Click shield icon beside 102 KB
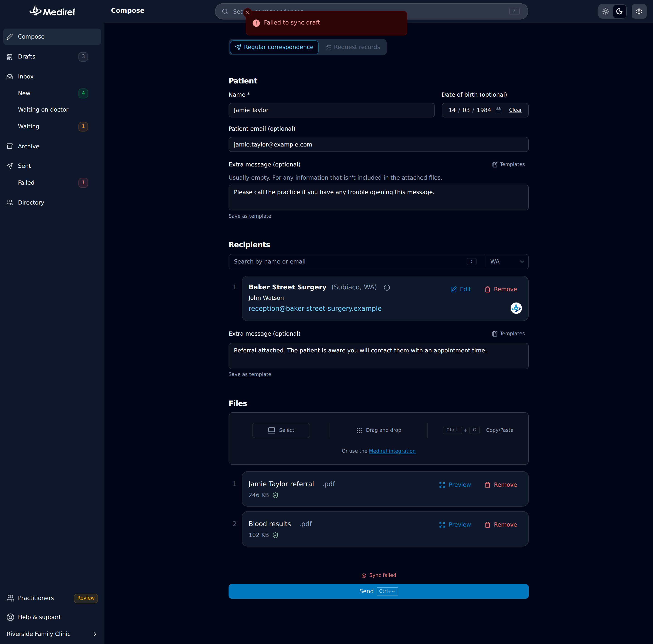Image resolution: width=653 pixels, height=644 pixels. (x=275, y=535)
